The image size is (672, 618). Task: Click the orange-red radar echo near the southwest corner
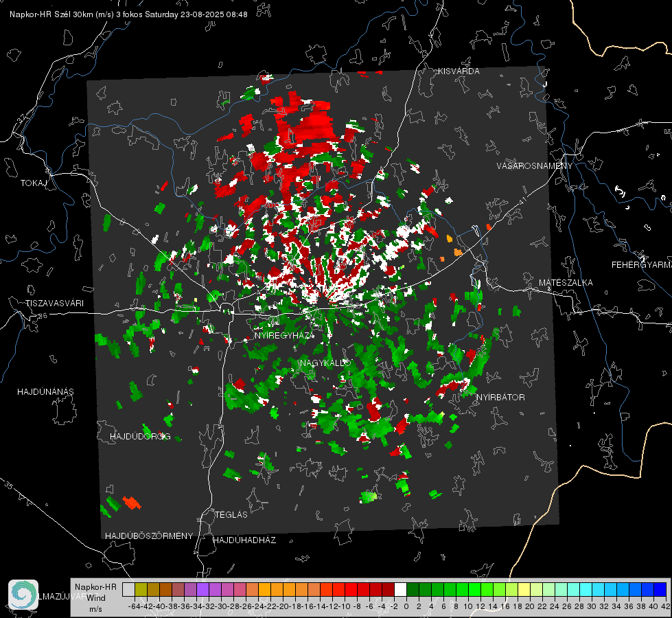132,502
